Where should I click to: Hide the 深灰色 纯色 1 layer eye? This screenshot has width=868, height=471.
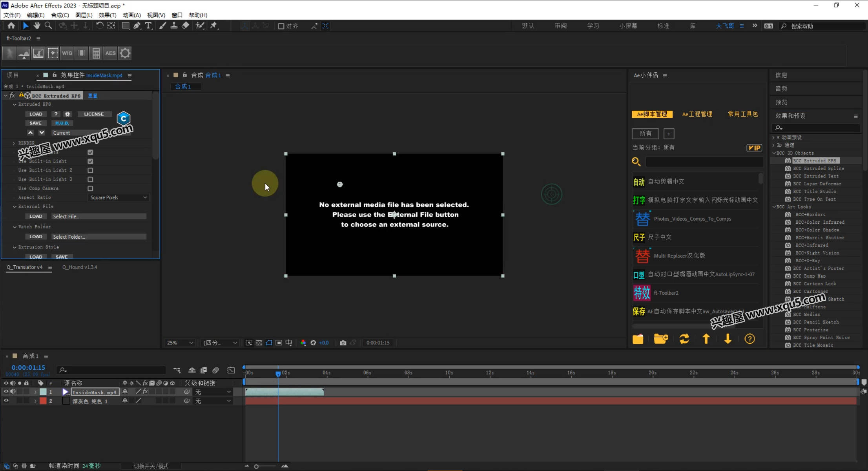click(x=6, y=401)
